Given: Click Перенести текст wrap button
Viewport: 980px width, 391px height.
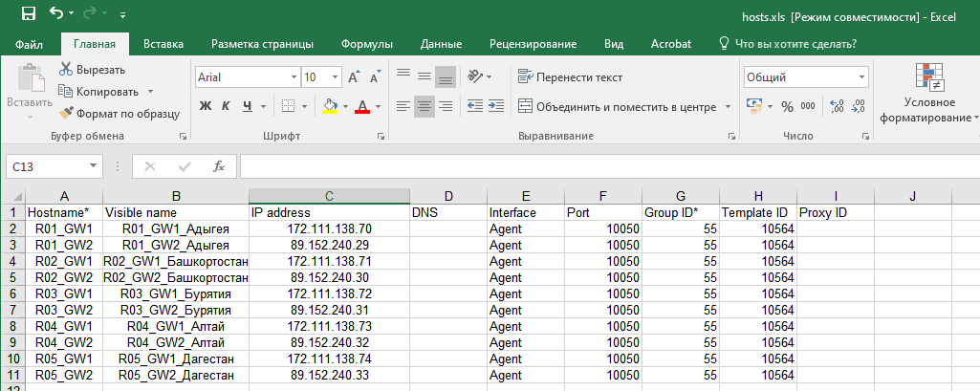Looking at the screenshot, I should [571, 77].
